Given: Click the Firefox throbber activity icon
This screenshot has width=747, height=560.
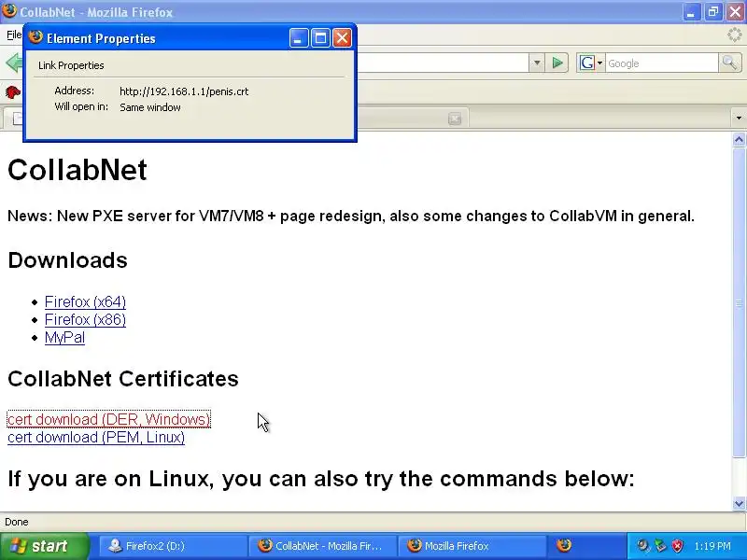Looking at the screenshot, I should coord(735,35).
